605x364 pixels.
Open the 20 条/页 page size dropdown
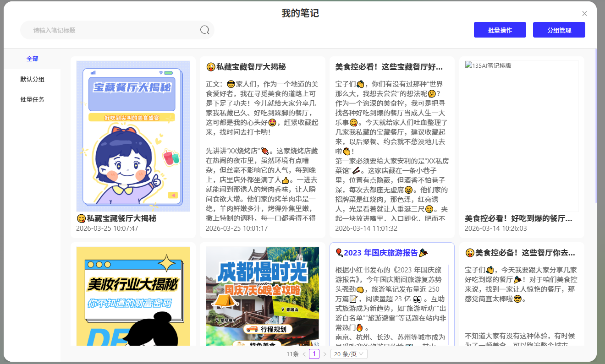pyautogui.click(x=349, y=354)
